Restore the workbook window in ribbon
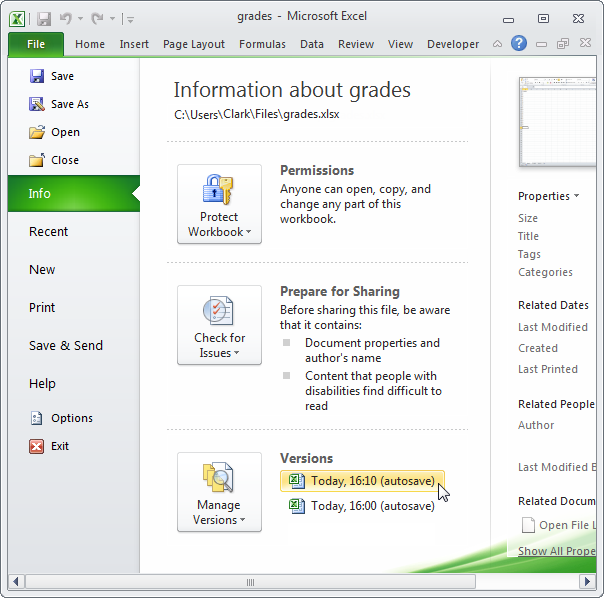Viewport: 604px width, 598px height. 563,44
